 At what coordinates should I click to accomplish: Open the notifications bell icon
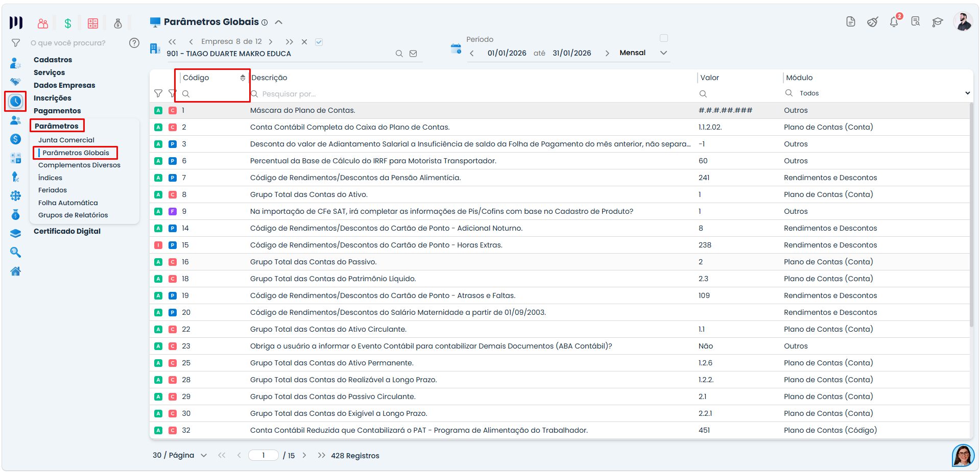point(894,22)
